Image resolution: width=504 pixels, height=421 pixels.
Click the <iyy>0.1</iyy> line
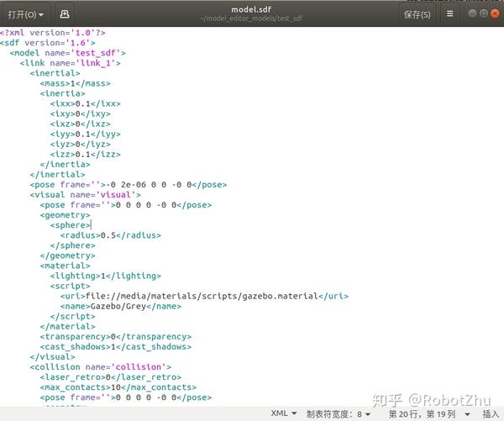click(x=85, y=134)
